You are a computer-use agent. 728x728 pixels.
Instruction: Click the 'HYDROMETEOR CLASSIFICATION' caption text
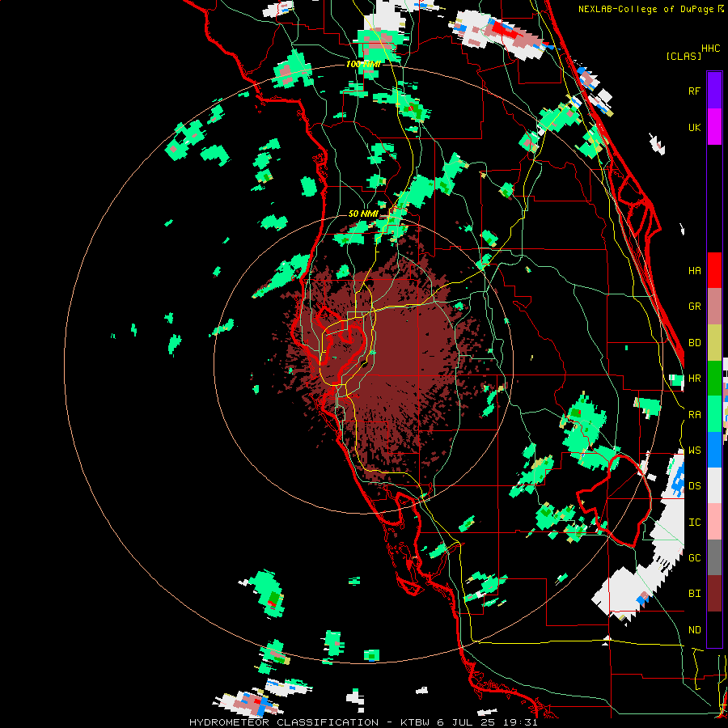284,722
